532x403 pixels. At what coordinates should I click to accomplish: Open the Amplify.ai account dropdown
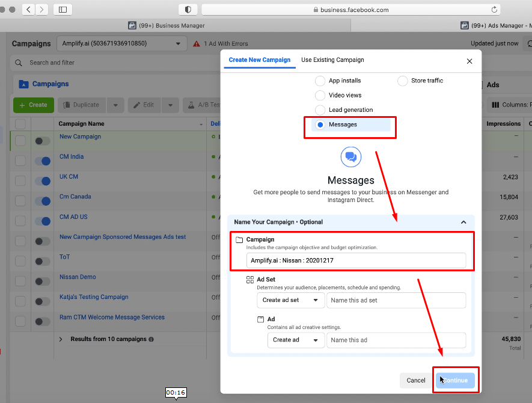(x=122, y=43)
